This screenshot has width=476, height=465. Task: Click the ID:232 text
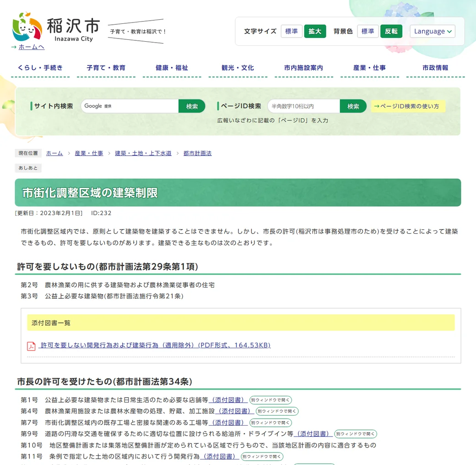point(102,213)
